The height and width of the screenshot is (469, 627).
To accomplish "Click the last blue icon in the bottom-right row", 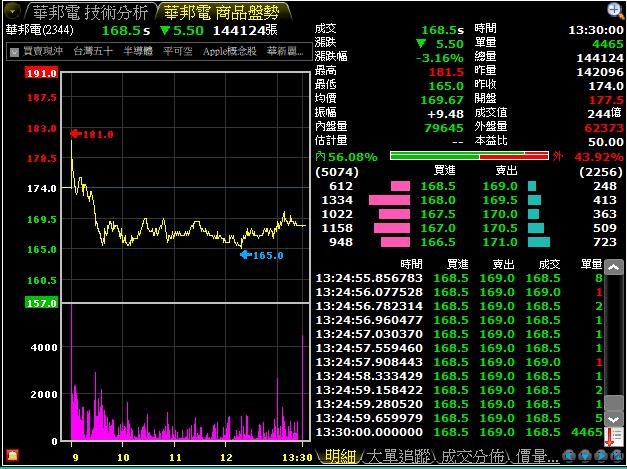I will click(x=615, y=456).
